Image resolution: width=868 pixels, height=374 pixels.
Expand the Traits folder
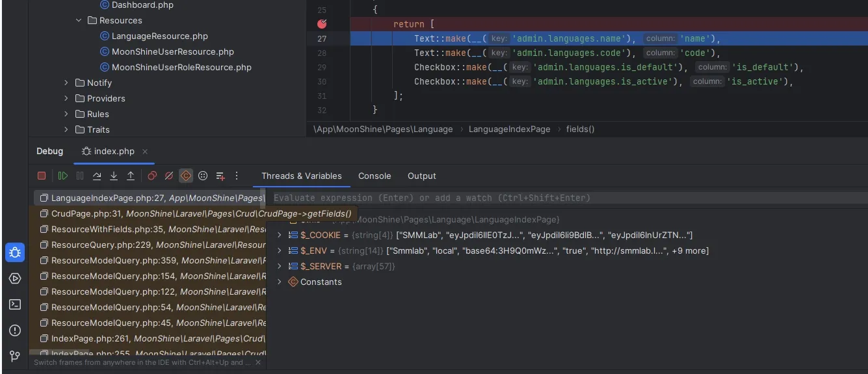tap(66, 129)
